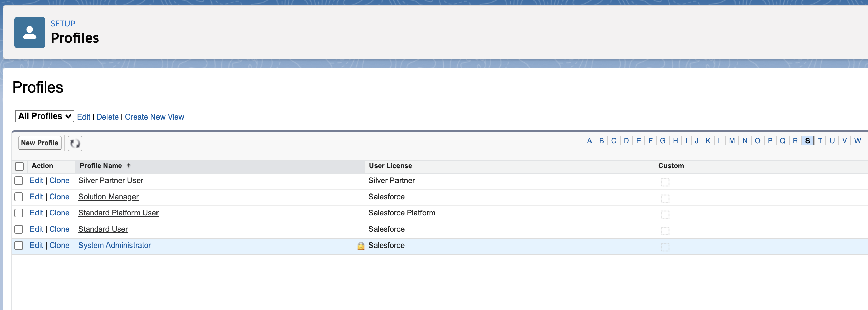Viewport: 868px width, 310px height.
Task: Filter profiles by letter M
Action: (732, 141)
